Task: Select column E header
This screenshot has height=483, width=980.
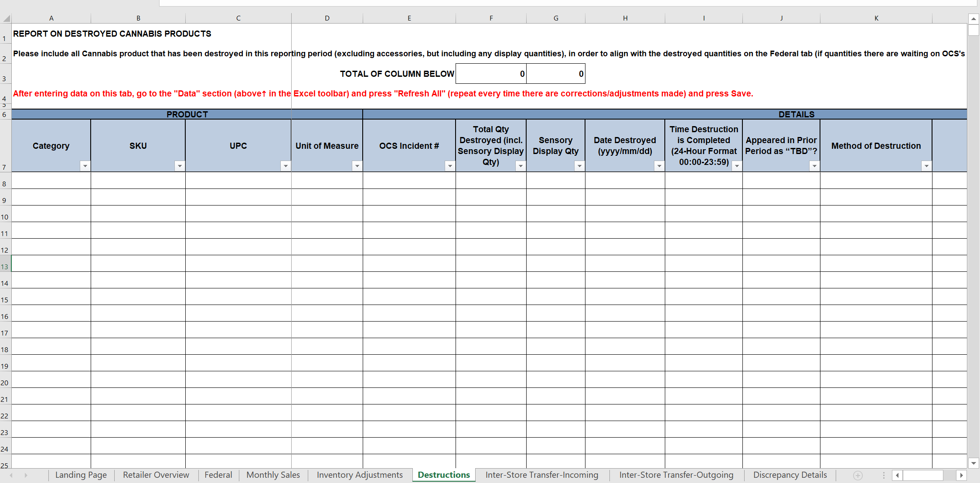Action: [409, 18]
